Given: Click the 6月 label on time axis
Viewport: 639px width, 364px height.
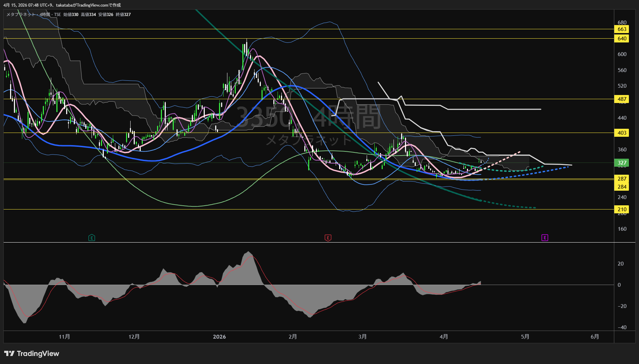Looking at the screenshot, I should click(x=595, y=337).
